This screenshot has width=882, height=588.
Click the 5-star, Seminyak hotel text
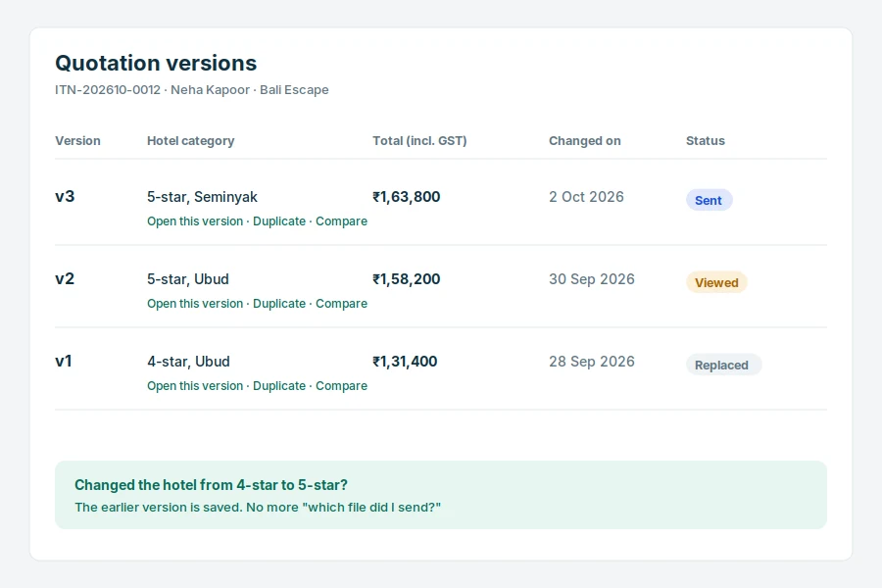pyautogui.click(x=202, y=197)
